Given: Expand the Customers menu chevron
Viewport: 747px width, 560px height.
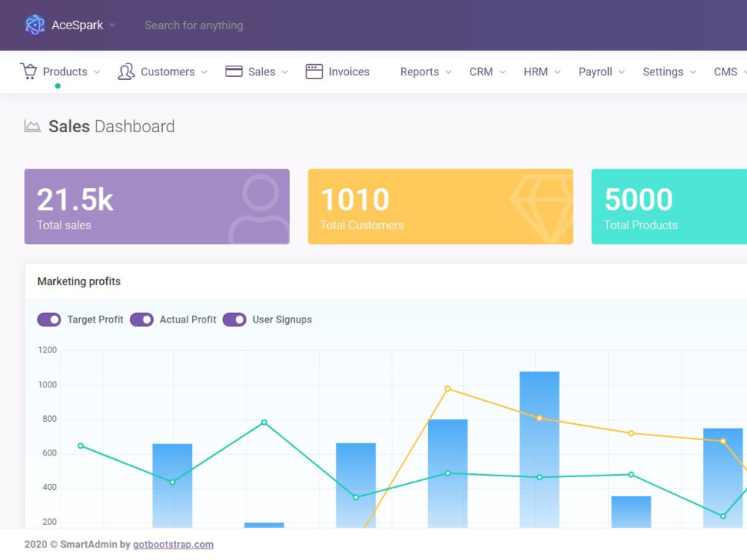Looking at the screenshot, I should [205, 72].
